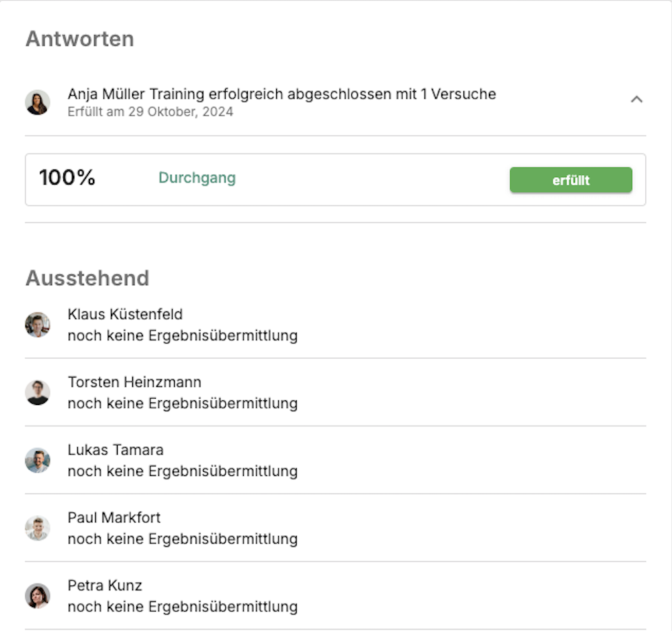Select Klaus Küstenfeld in pending list

[x=125, y=314]
